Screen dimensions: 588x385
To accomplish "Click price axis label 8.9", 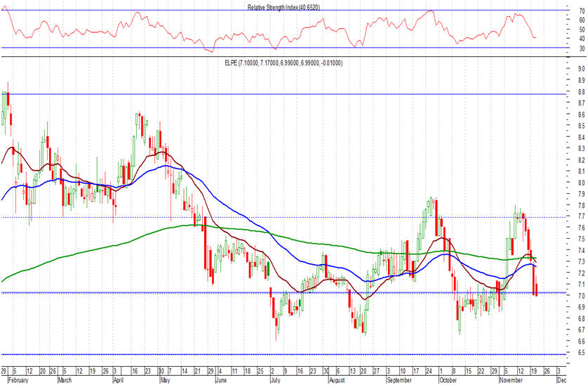I will point(581,80).
